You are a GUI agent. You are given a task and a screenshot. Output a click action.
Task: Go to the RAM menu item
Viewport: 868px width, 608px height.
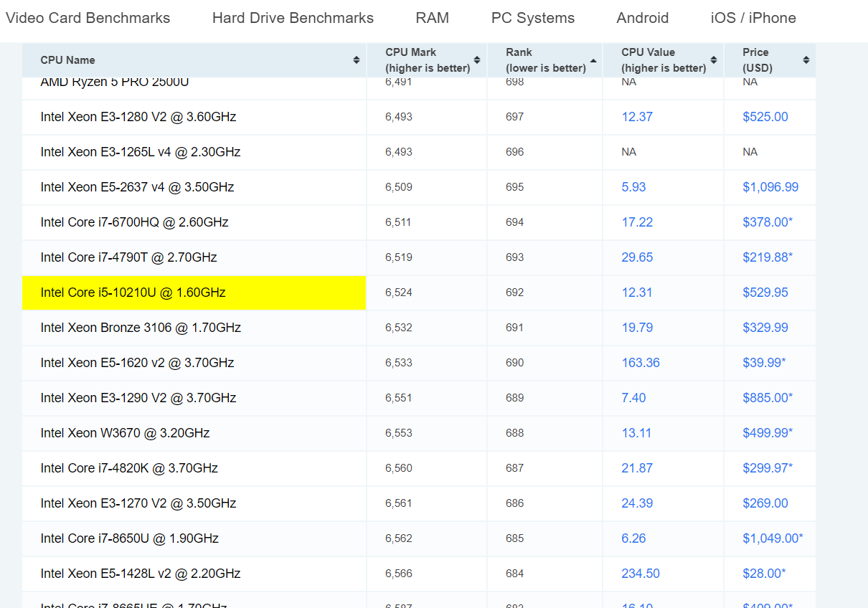(433, 18)
